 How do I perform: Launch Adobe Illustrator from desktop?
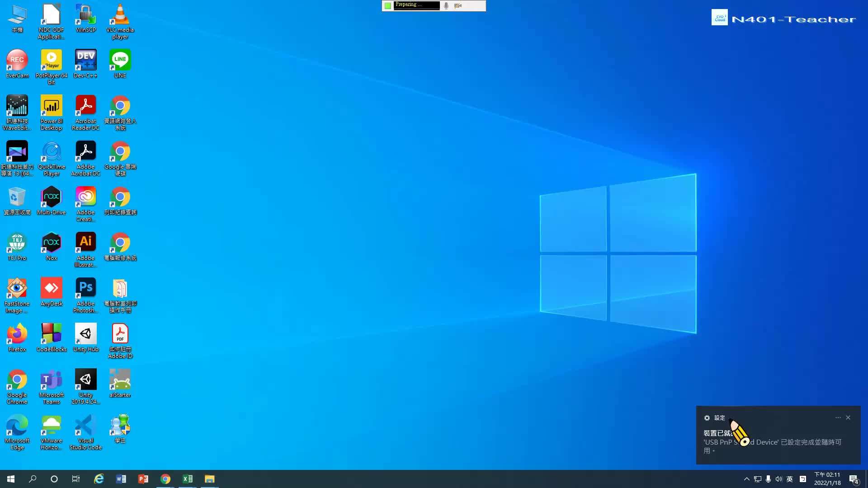click(x=85, y=249)
